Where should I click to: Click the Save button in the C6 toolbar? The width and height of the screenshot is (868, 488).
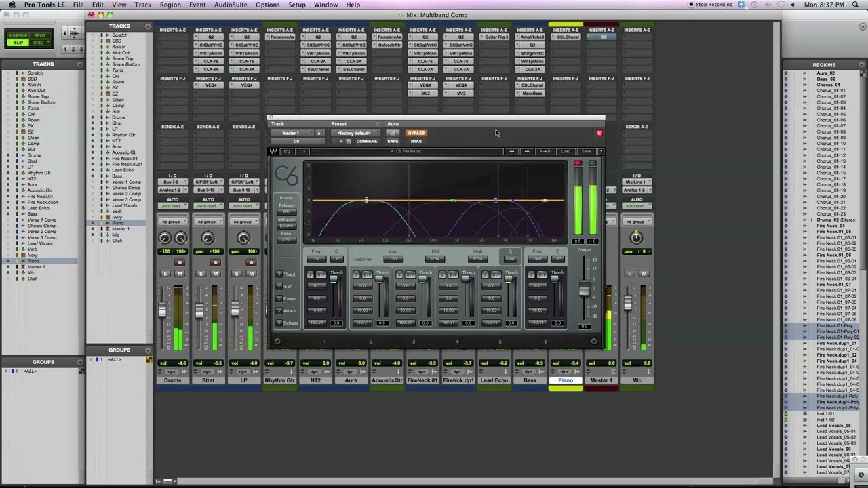point(587,151)
